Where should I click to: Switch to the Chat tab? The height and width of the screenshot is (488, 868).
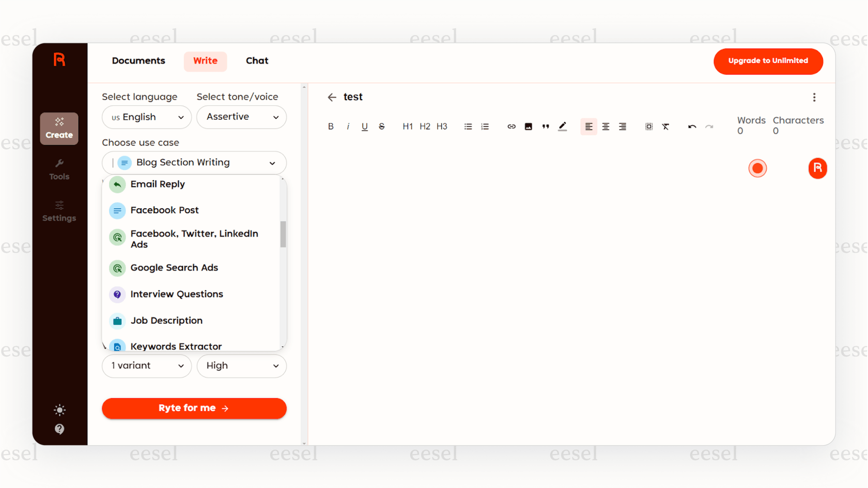click(257, 60)
